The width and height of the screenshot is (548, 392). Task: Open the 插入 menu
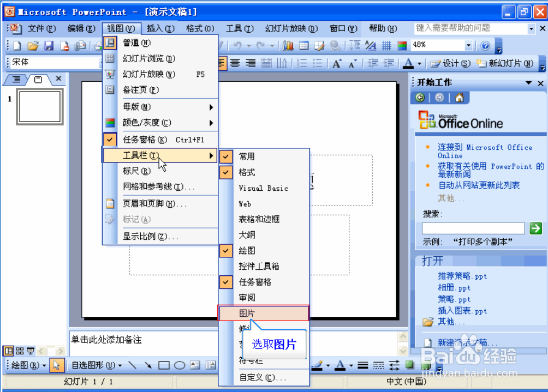[x=161, y=28]
